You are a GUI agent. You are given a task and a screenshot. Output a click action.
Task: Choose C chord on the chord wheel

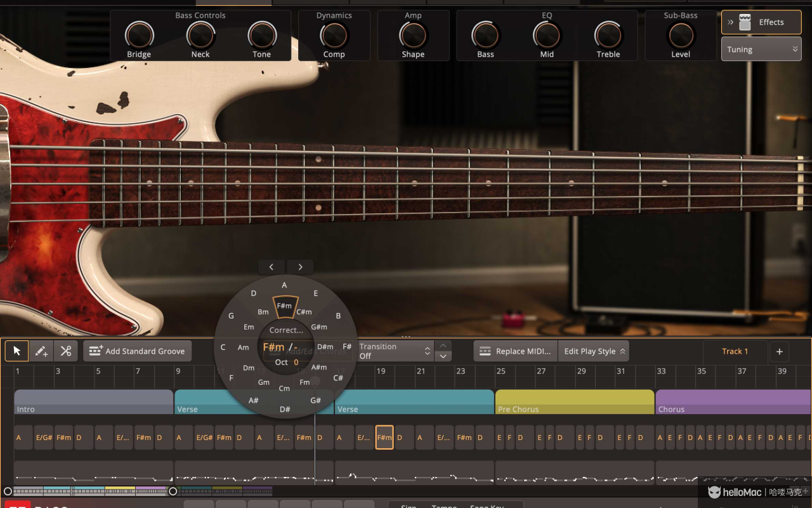point(223,347)
